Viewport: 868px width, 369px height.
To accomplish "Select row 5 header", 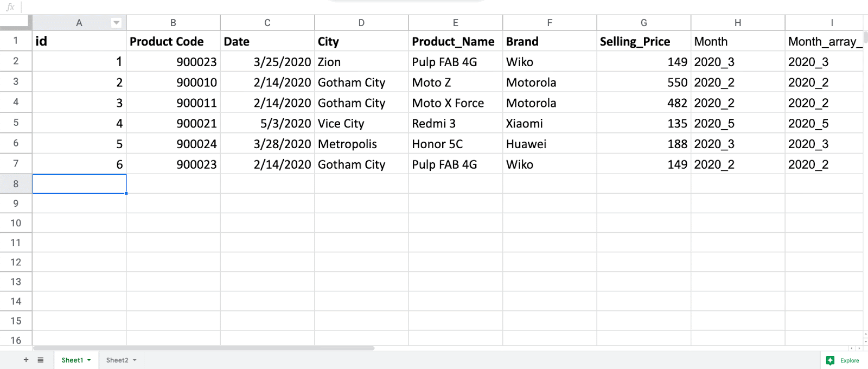I will click(16, 123).
